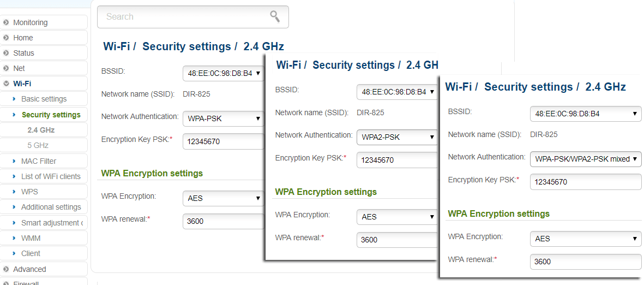Image resolution: width=644 pixels, height=285 pixels.
Task: Expand the Status sidebar section
Action: tap(23, 53)
